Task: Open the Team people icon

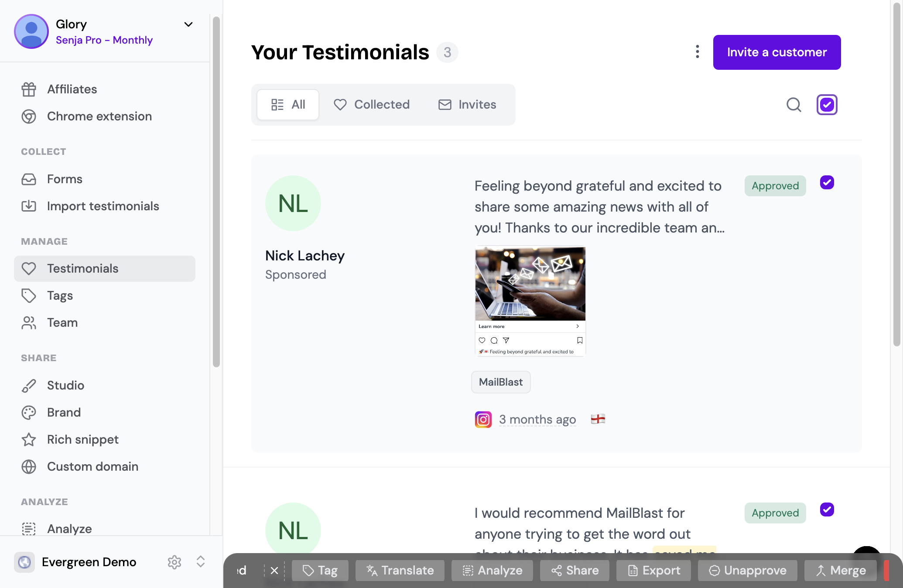Action: pos(29,323)
